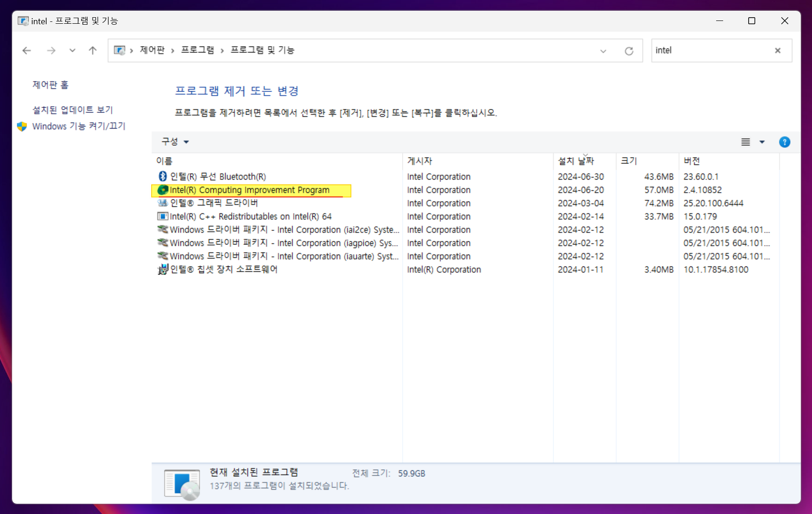Click the version 10.1.17854.8100 cell
The width and height of the screenshot is (812, 514).
pyautogui.click(x=716, y=270)
